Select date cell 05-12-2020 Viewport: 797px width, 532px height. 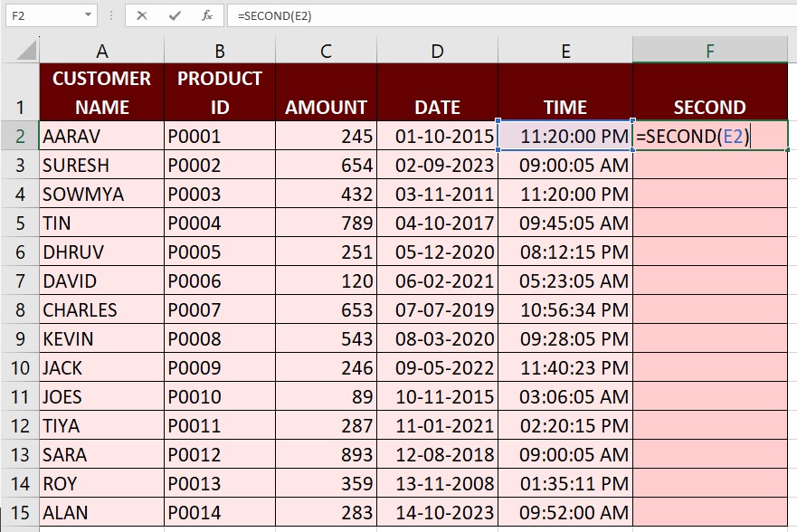click(x=437, y=252)
